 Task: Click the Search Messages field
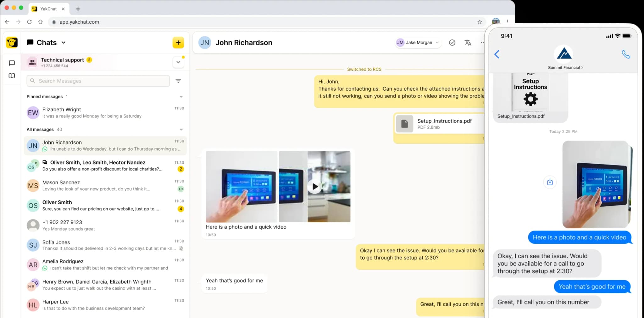[x=98, y=81]
